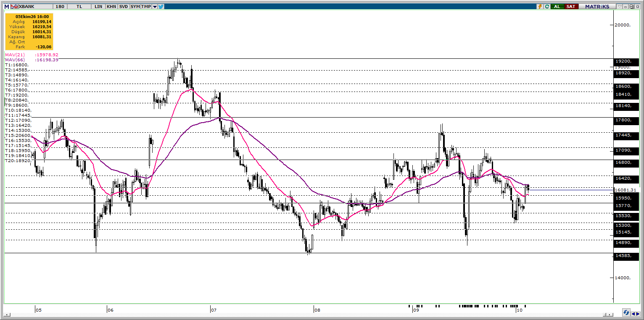The height and width of the screenshot is (320, 644).
Task: Click the red SAT sell button
Action: point(570,6)
